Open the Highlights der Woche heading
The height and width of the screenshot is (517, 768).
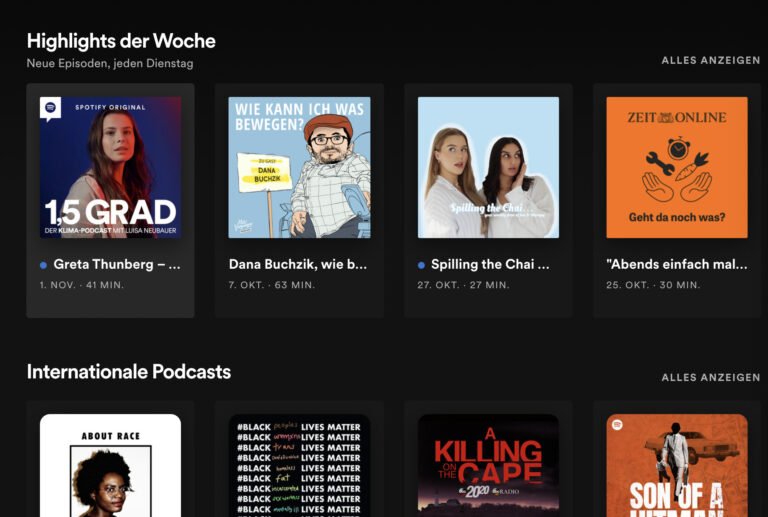pyautogui.click(x=121, y=41)
